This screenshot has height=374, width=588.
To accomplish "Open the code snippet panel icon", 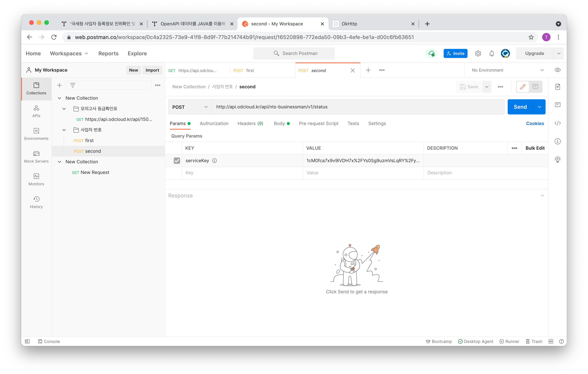I will coord(558,123).
